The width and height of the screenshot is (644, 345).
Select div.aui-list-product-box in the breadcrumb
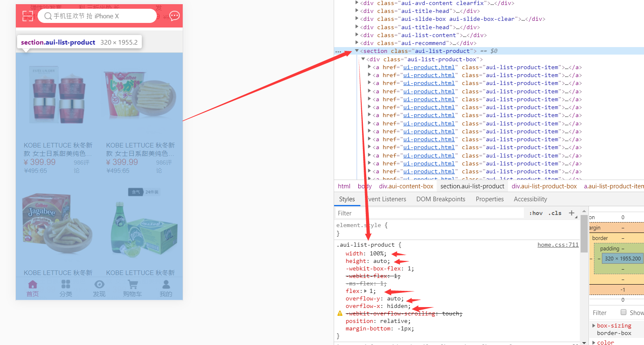tap(544, 186)
